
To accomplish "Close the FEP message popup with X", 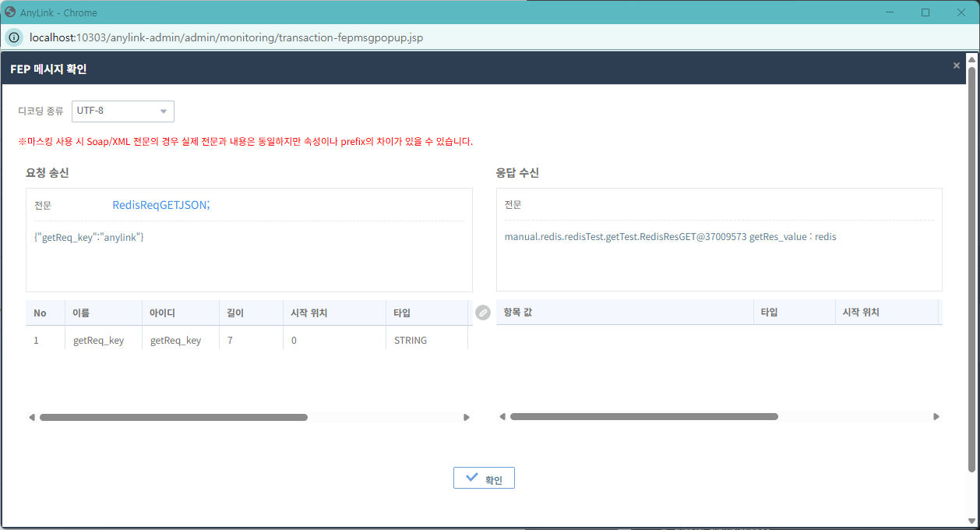I will [x=956, y=66].
